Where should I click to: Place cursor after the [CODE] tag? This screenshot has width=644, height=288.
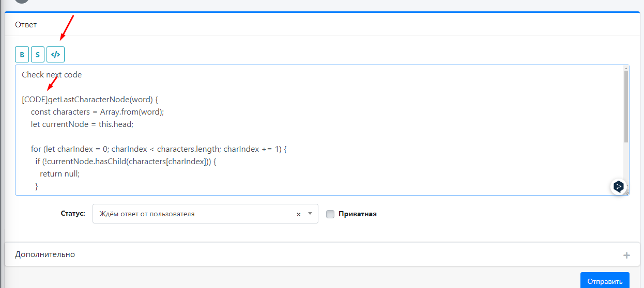click(48, 99)
